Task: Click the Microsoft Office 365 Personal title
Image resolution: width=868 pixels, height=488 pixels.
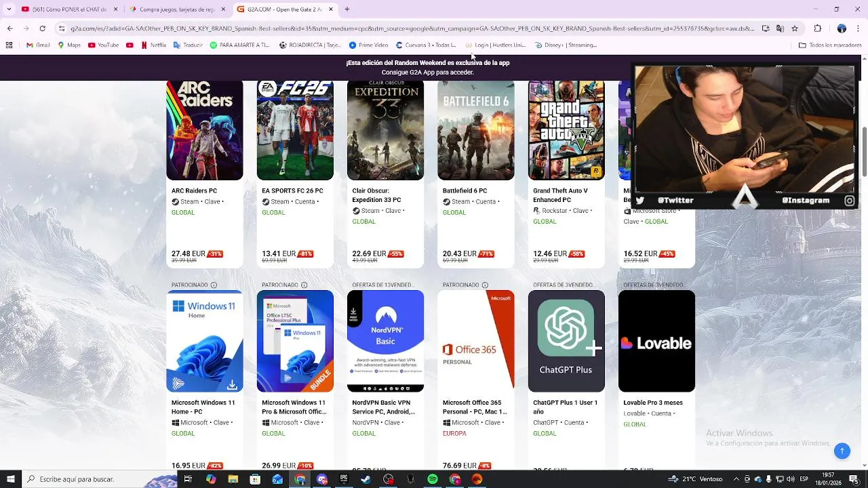Action: 475,407
